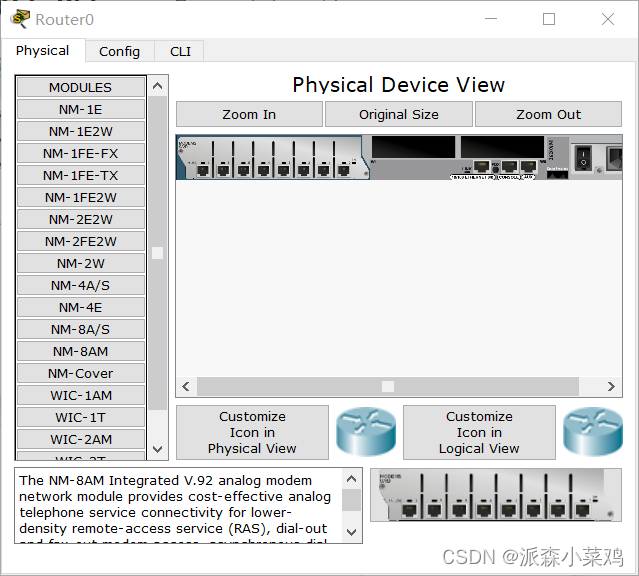Maximize the Router0 window
The width and height of the screenshot is (639, 576).
pyautogui.click(x=549, y=19)
